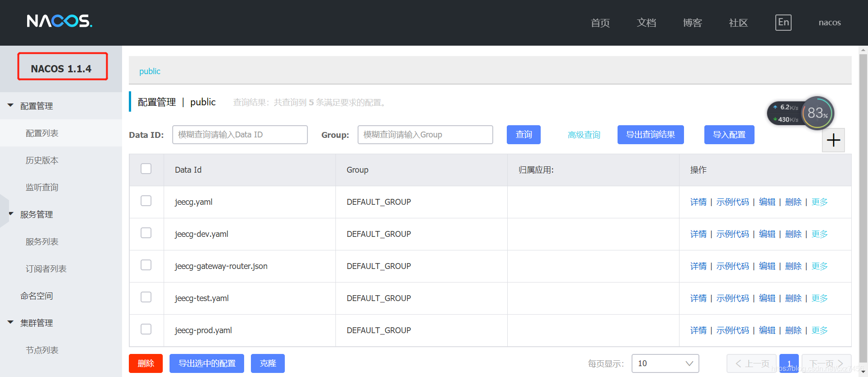
Task: Go to 首页 in top navigation
Action: [x=600, y=23]
